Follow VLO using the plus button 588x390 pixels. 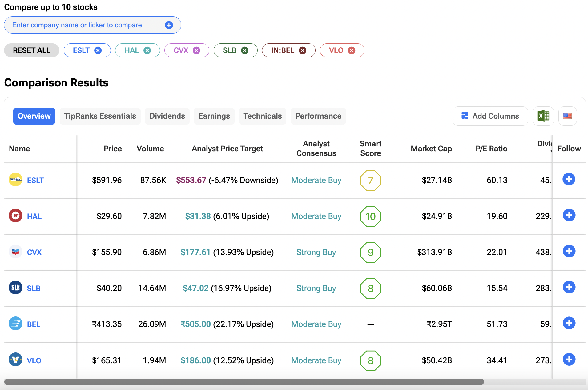click(x=569, y=359)
